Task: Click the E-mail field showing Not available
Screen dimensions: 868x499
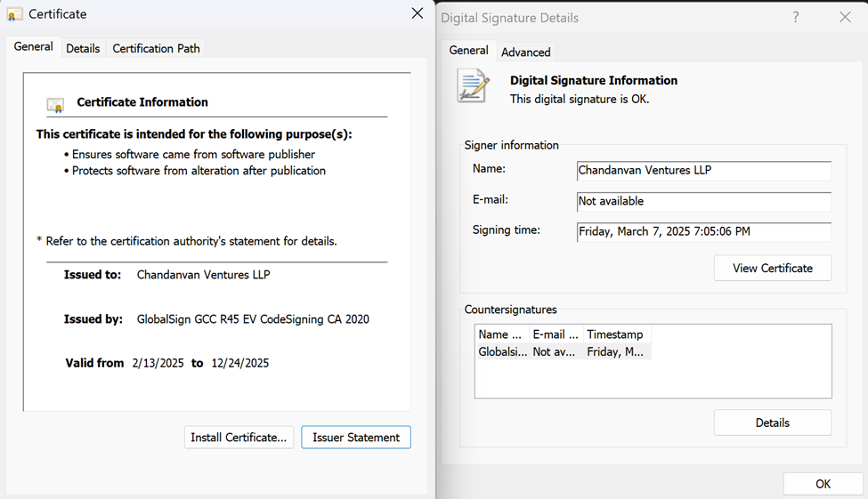Action: (703, 201)
